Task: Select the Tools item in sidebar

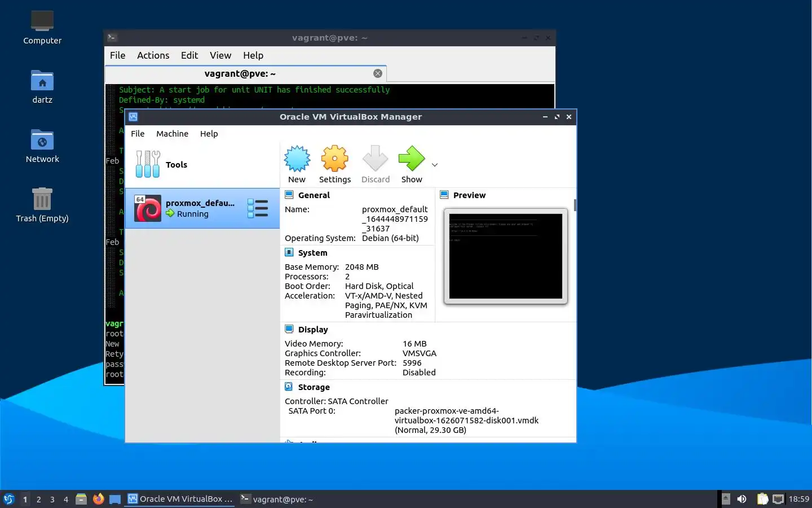Action: click(x=202, y=165)
